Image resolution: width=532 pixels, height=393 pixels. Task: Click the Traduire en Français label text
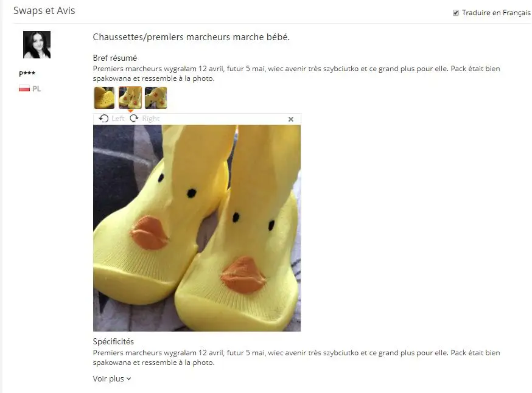[495, 13]
